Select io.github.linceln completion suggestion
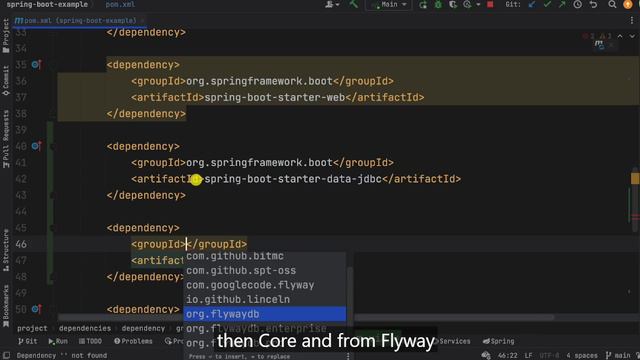 [x=264, y=299]
